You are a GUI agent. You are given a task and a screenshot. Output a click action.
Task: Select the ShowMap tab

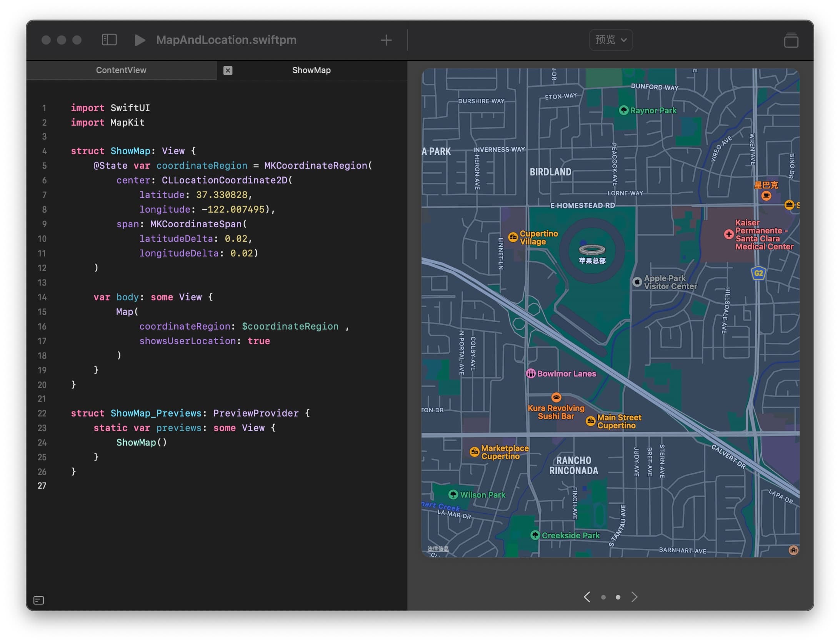pyautogui.click(x=311, y=70)
